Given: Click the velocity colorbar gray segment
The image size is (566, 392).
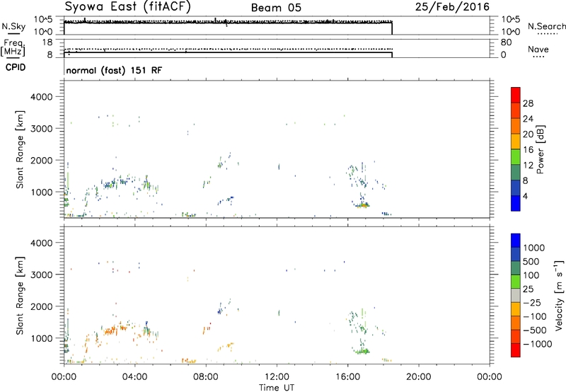Looking at the screenshot, I should click(516, 295).
